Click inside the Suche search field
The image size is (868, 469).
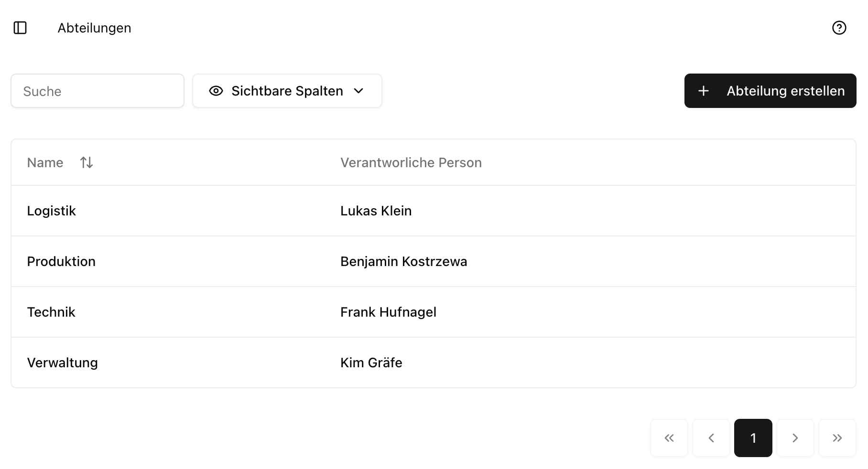pyautogui.click(x=97, y=91)
